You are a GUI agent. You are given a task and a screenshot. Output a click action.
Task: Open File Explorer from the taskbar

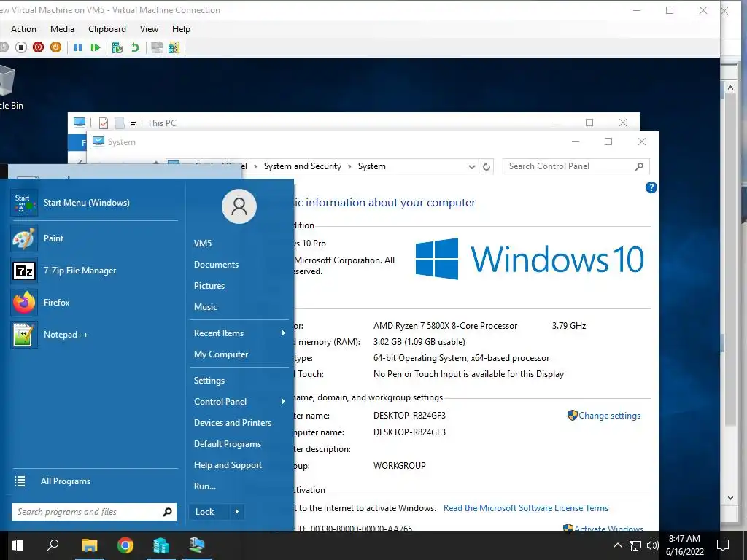(x=89, y=545)
